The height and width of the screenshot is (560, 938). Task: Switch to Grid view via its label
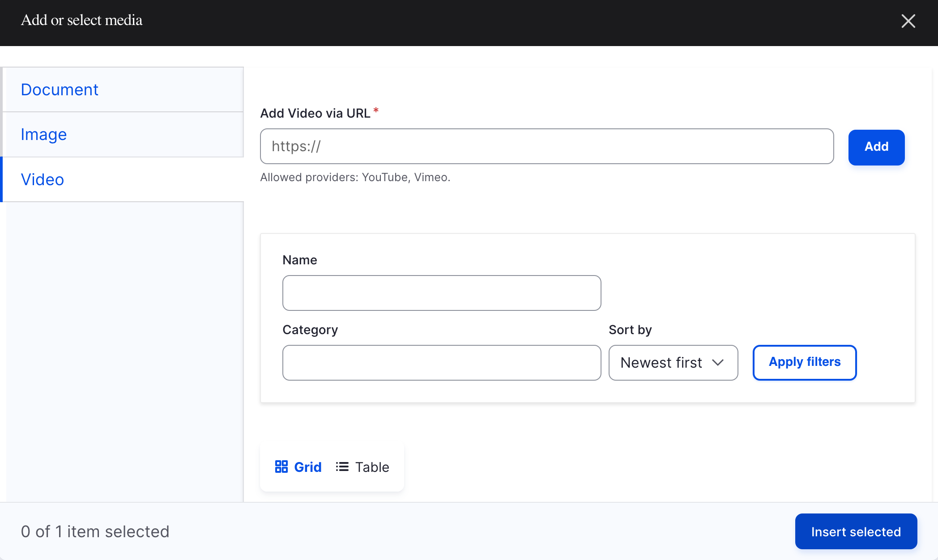click(308, 467)
